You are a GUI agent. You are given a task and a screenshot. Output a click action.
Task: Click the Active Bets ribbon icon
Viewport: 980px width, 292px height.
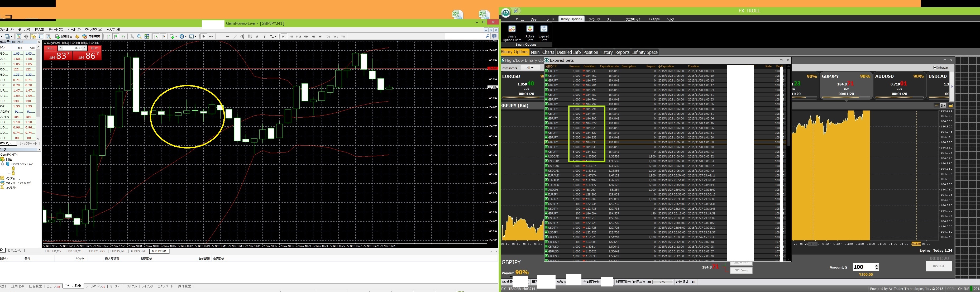(529, 33)
